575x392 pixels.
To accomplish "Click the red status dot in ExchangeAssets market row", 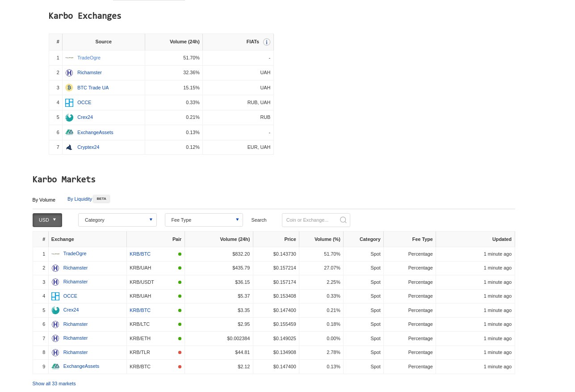I will 180,367.
